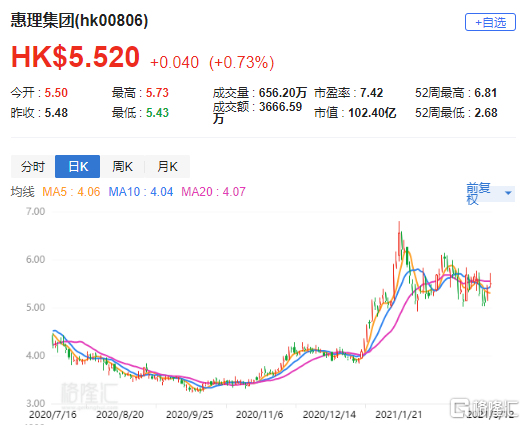This screenshot has width=525, height=425.
Task: Click the dropdown arrow beside 前复权
Action: [x=508, y=193]
